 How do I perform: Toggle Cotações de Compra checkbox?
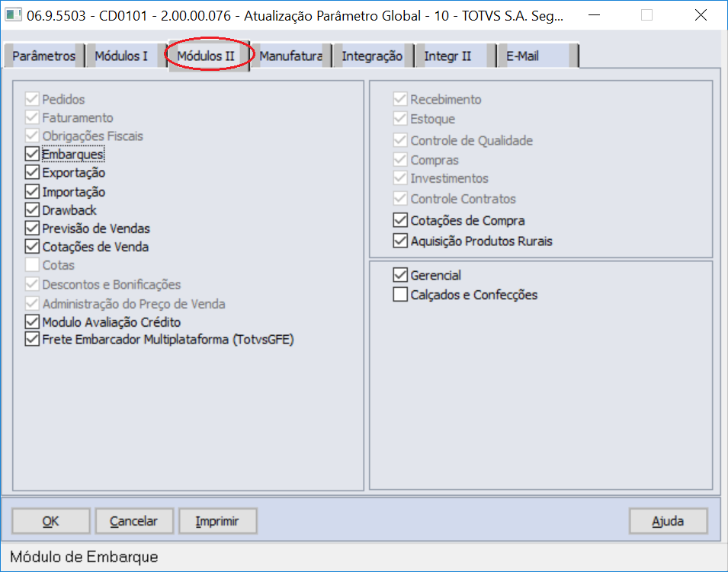[400, 220]
